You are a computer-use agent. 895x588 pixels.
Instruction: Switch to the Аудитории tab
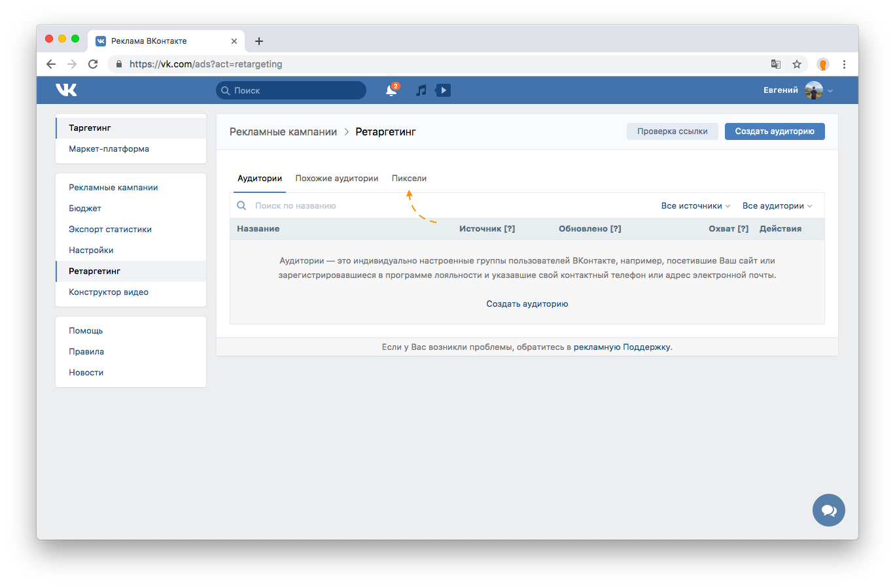click(260, 179)
